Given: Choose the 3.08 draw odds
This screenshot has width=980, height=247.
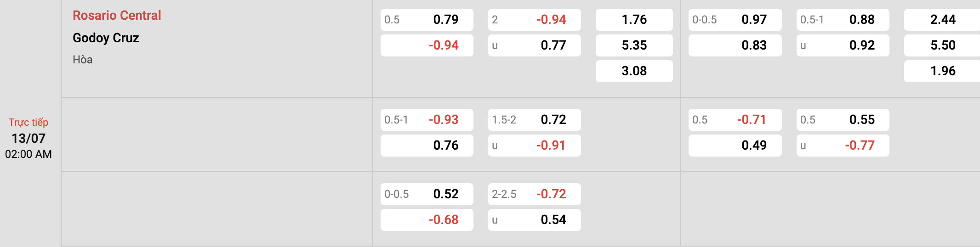Looking at the screenshot, I should pyautogui.click(x=634, y=71).
